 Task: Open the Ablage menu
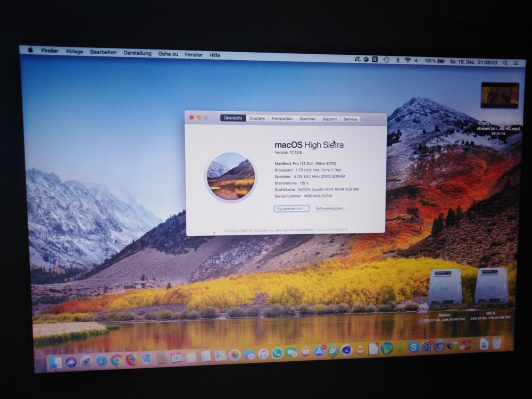74,51
